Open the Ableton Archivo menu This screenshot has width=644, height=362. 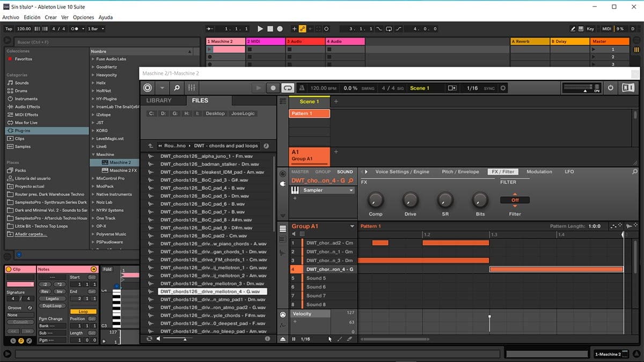(x=11, y=18)
